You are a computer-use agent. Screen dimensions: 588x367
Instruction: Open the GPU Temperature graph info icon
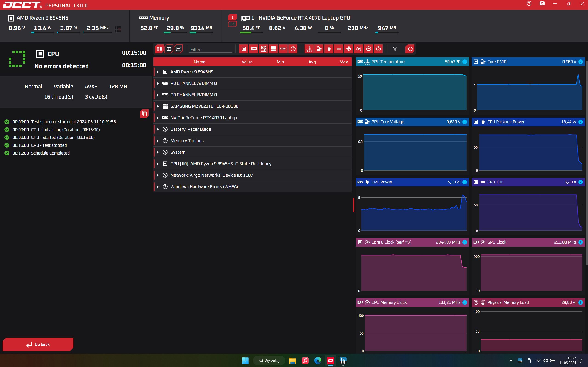(465, 62)
